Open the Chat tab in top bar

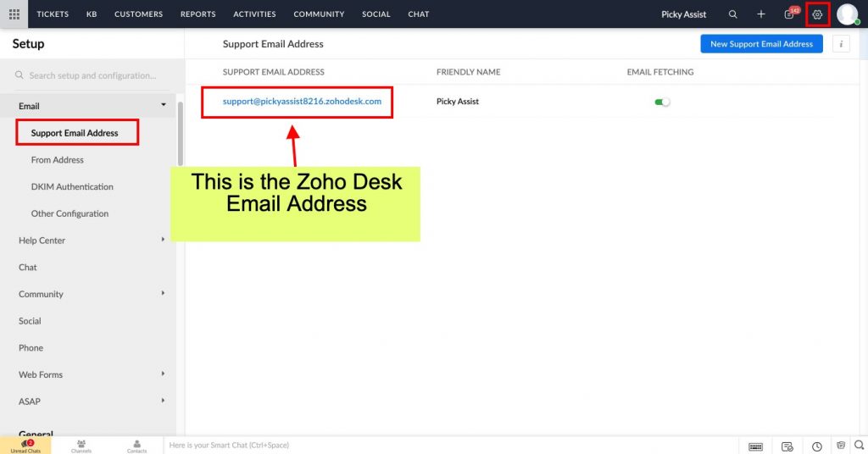419,14
